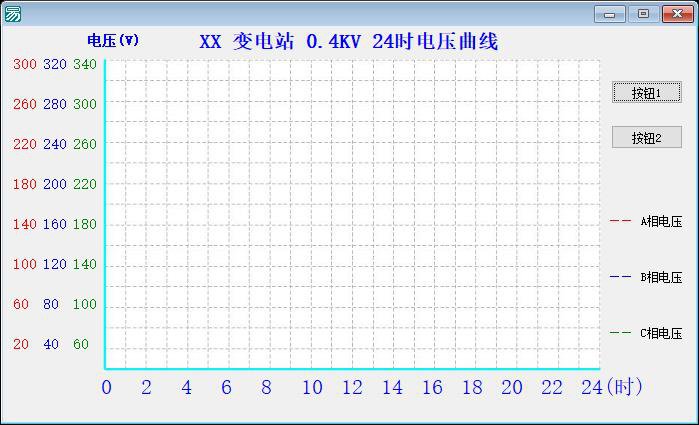Image resolution: width=699 pixels, height=425 pixels.
Task: Minimize the voltage curve window
Action: point(609,13)
